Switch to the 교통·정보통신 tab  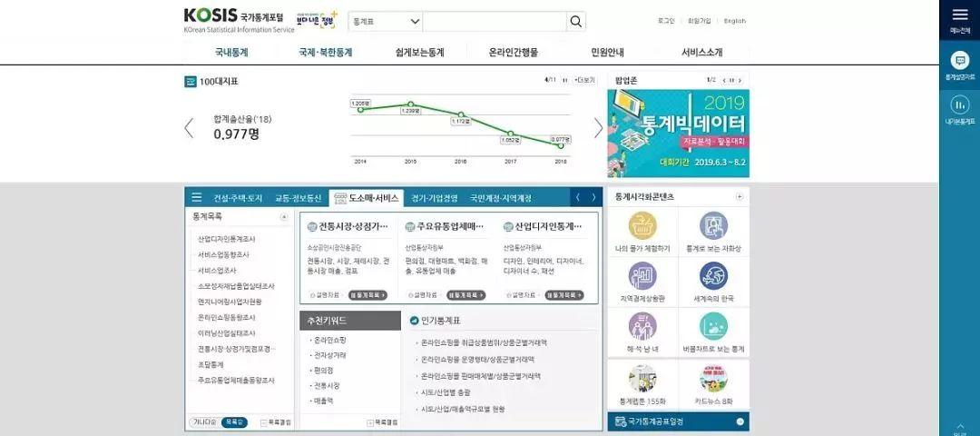(299, 198)
